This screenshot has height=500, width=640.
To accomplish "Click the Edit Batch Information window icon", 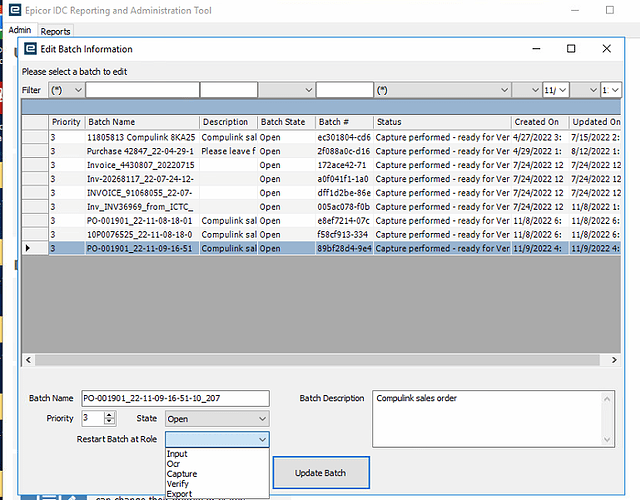I will [x=30, y=49].
